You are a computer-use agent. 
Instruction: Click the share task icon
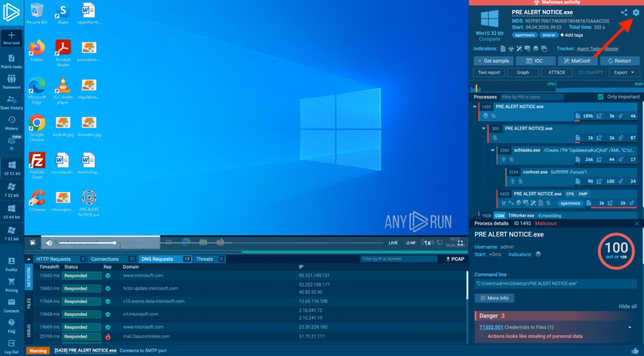(x=624, y=13)
